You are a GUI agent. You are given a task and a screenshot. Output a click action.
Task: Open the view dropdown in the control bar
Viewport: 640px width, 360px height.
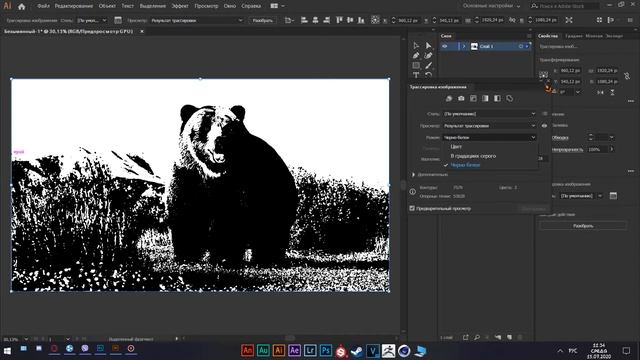click(197, 20)
